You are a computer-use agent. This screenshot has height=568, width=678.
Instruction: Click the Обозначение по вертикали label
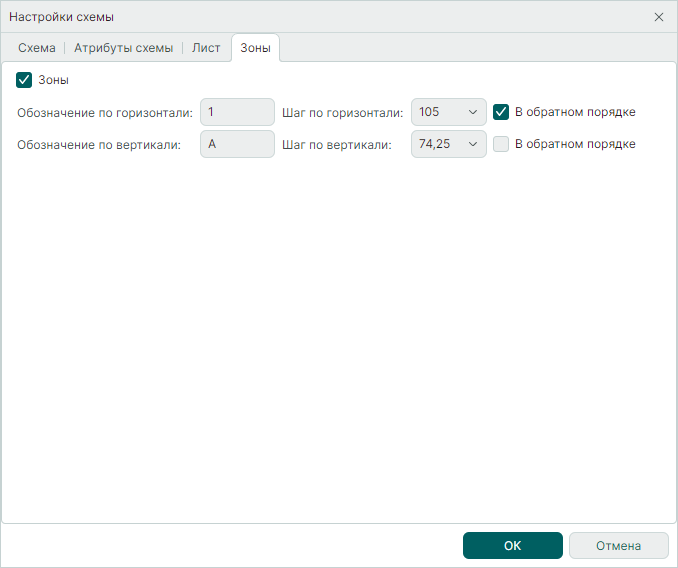pos(99,144)
